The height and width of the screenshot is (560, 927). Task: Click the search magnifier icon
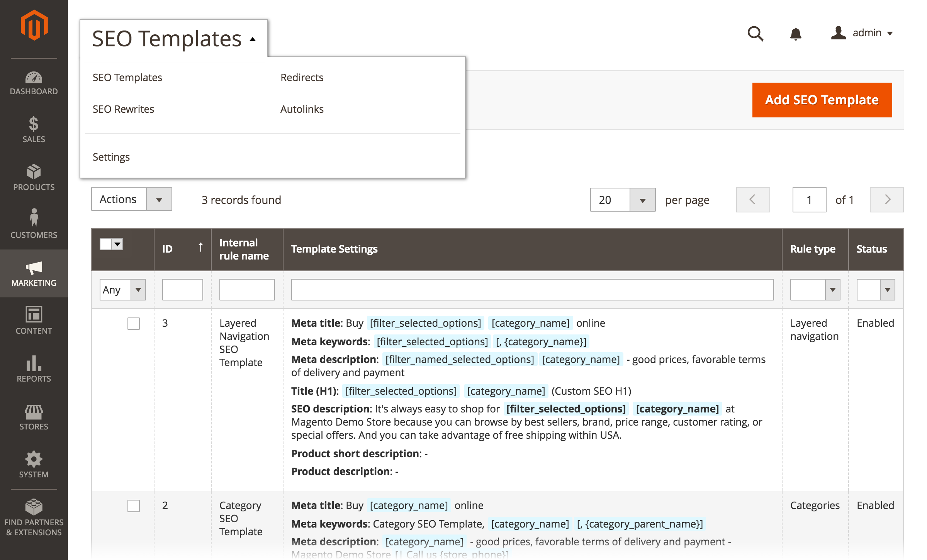click(x=755, y=34)
